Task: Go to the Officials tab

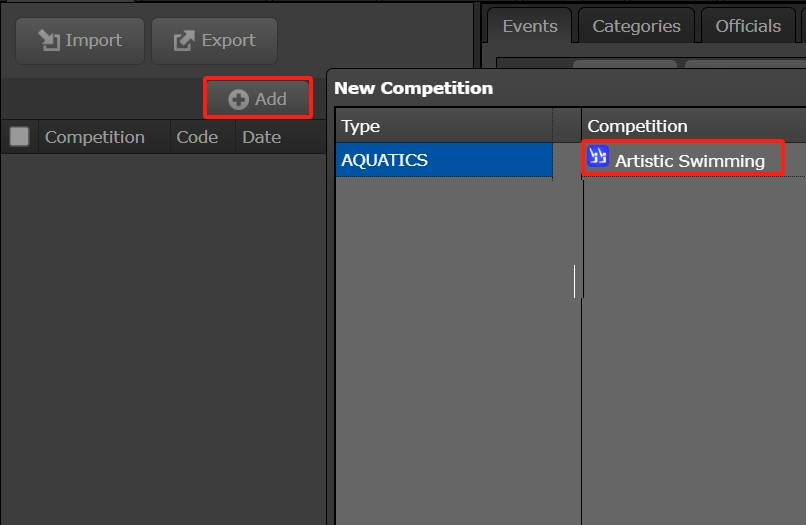Action: click(x=747, y=27)
